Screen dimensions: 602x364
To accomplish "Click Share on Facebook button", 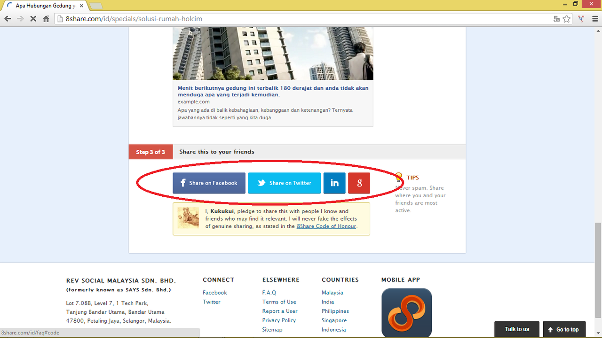I will pos(209,183).
